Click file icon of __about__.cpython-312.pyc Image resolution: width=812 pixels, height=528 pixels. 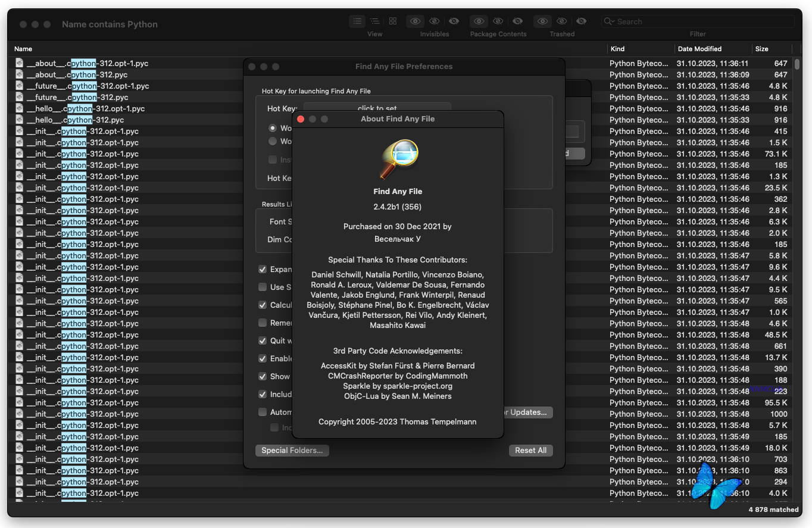click(19, 74)
